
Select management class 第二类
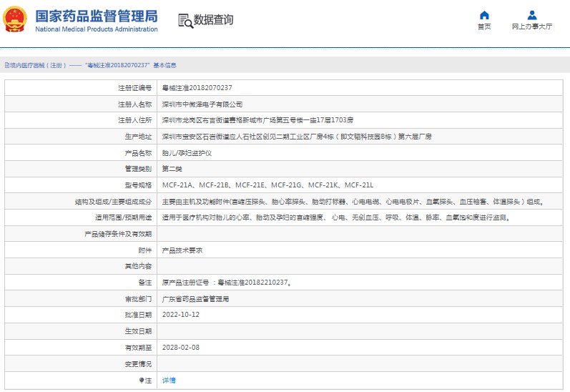172,169
